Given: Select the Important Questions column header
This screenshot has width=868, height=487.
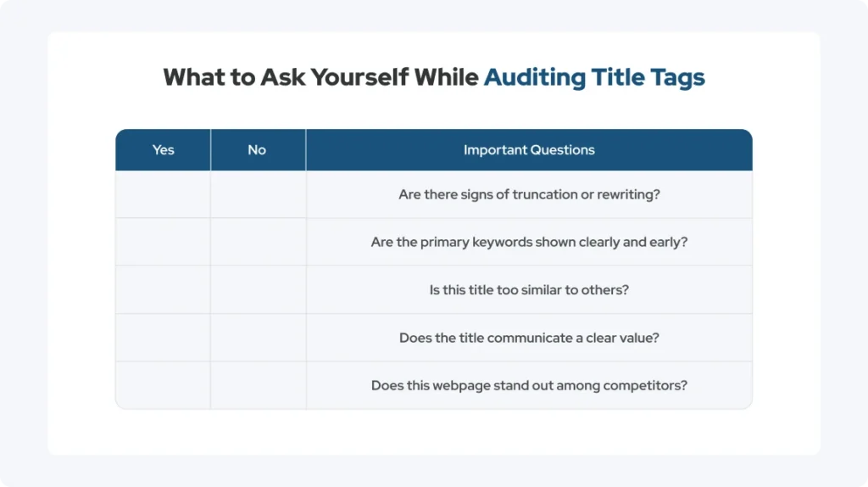Looking at the screenshot, I should 529,149.
